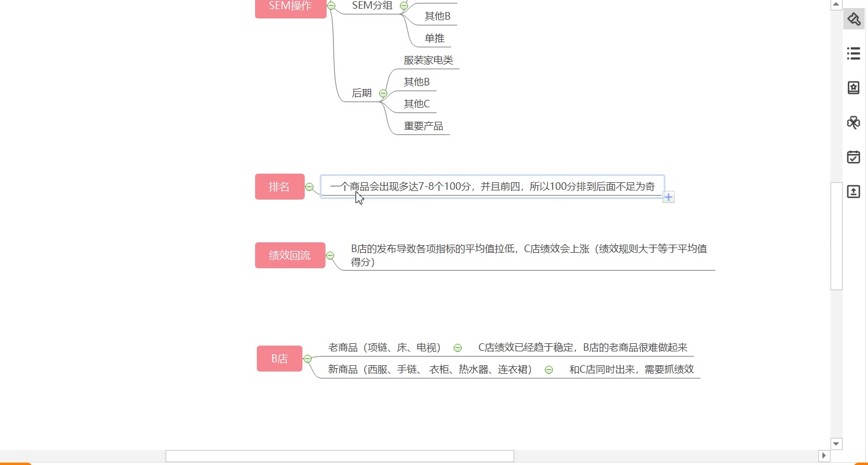The width and height of the screenshot is (868, 465).
Task: Open the starred templates panel
Action: click(x=853, y=88)
